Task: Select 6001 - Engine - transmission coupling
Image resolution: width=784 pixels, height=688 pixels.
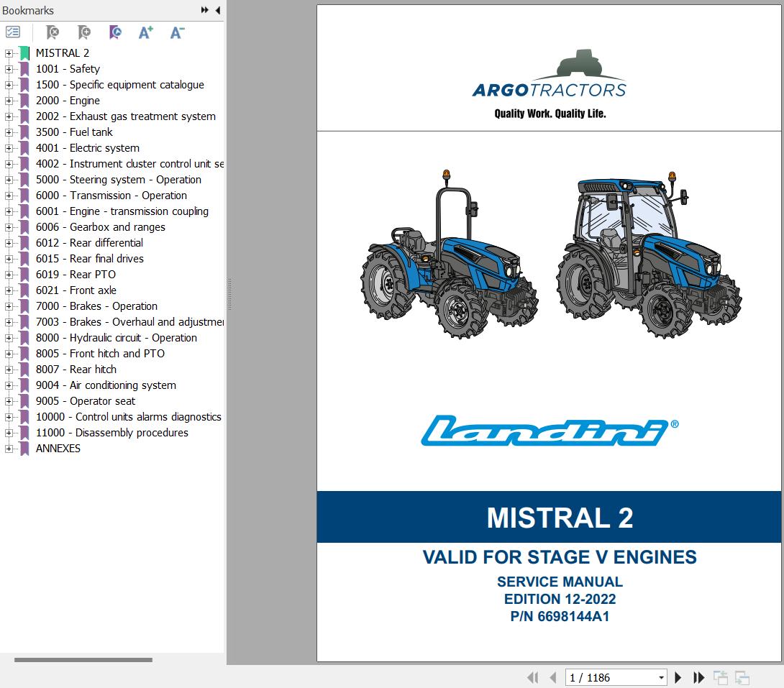Action: [x=122, y=211]
